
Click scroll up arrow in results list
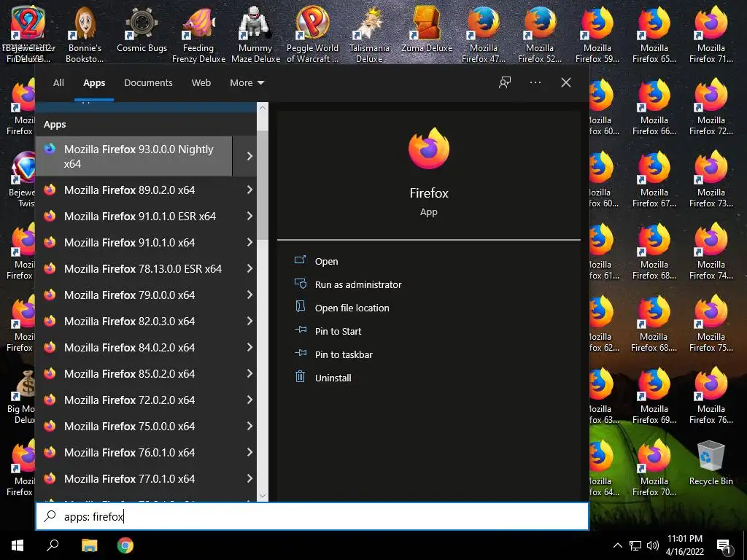[263, 108]
